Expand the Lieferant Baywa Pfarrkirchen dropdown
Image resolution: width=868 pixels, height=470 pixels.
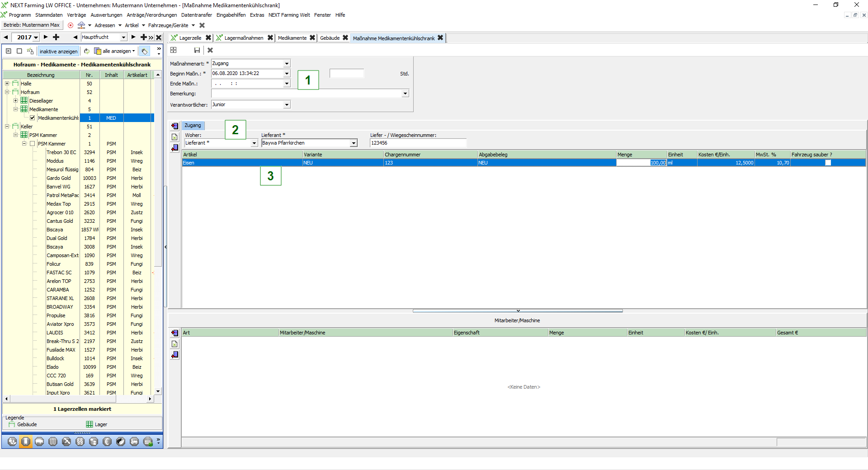[354, 143]
